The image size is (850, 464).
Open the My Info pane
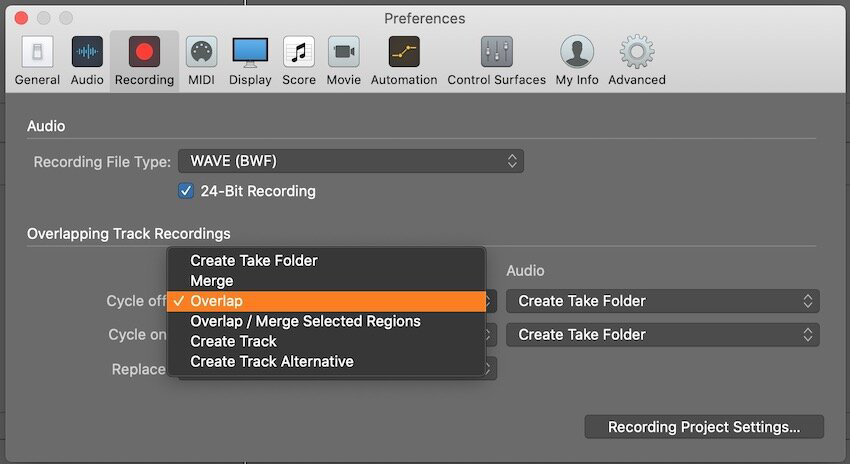[577, 61]
